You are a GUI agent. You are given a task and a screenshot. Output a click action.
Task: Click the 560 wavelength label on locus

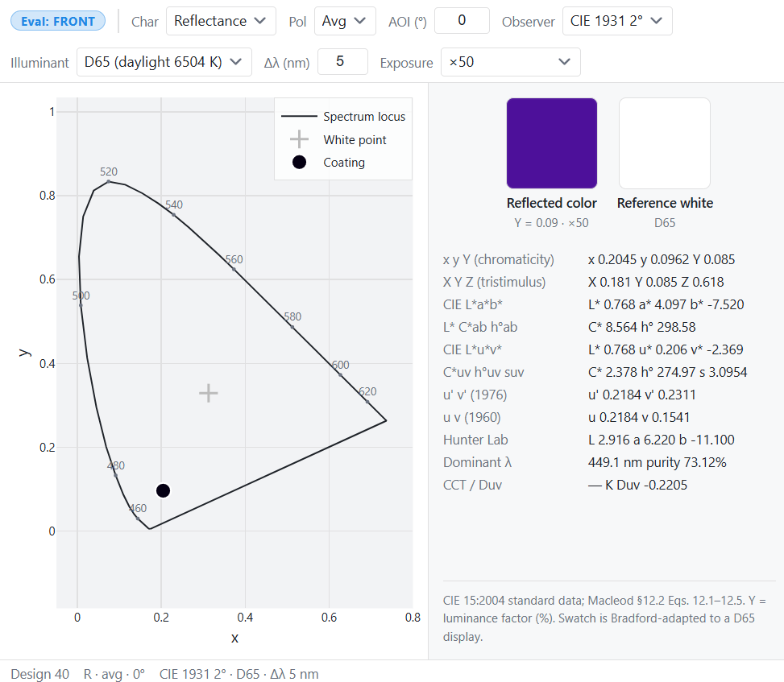pos(234,260)
